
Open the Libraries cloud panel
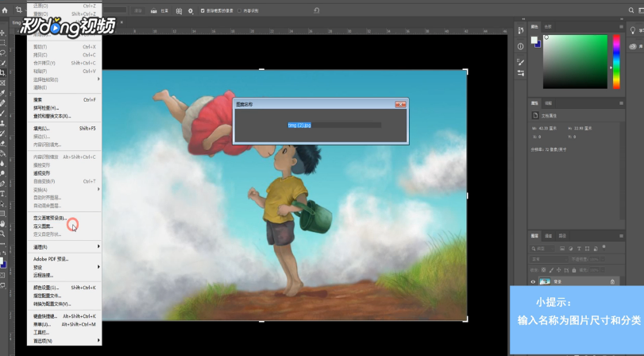[x=633, y=46]
